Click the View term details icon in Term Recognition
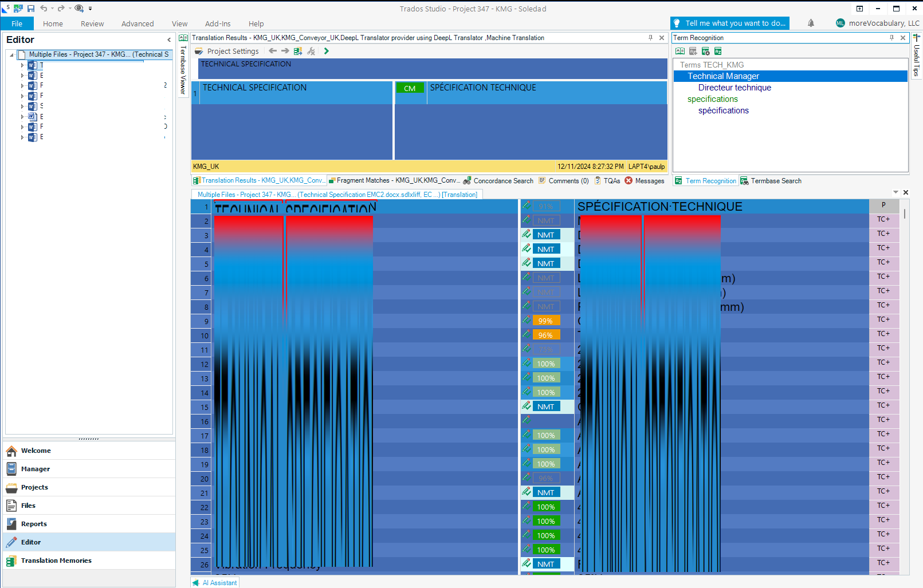 pyautogui.click(x=680, y=51)
